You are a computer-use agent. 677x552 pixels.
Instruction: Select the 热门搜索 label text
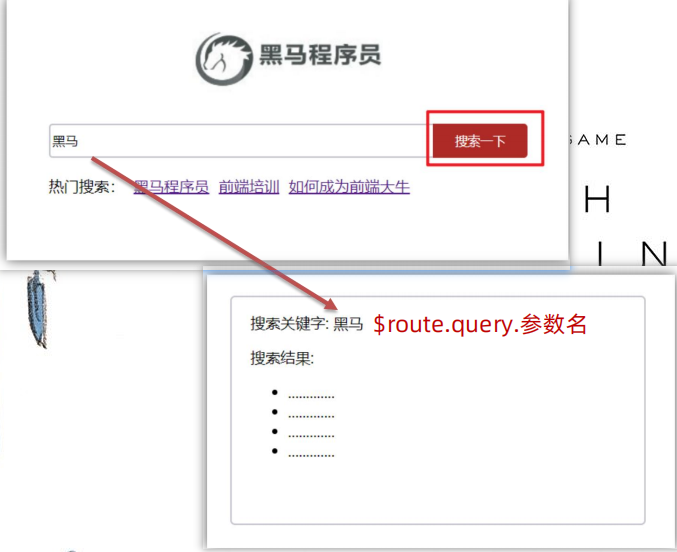pyautogui.click(x=82, y=187)
